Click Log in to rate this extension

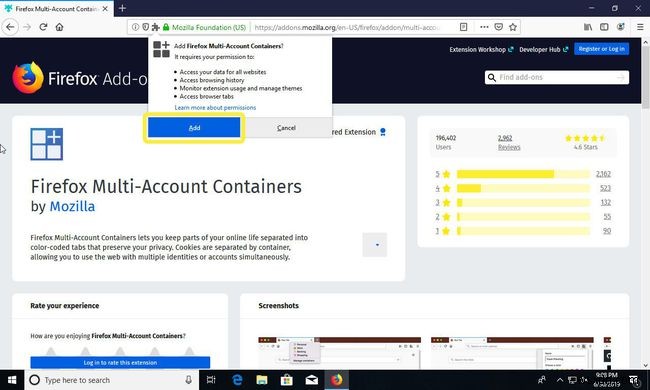pyautogui.click(x=120, y=363)
